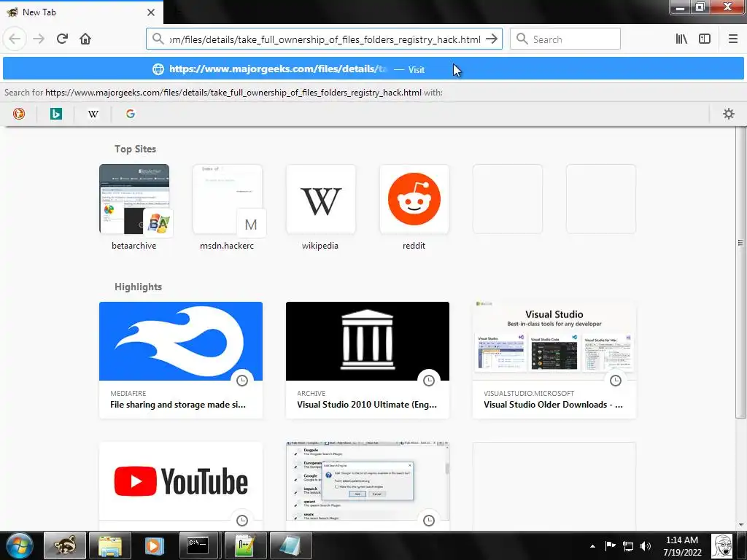Open the Mediafire highlight card
Image resolution: width=747 pixels, height=560 pixels.
click(x=181, y=360)
